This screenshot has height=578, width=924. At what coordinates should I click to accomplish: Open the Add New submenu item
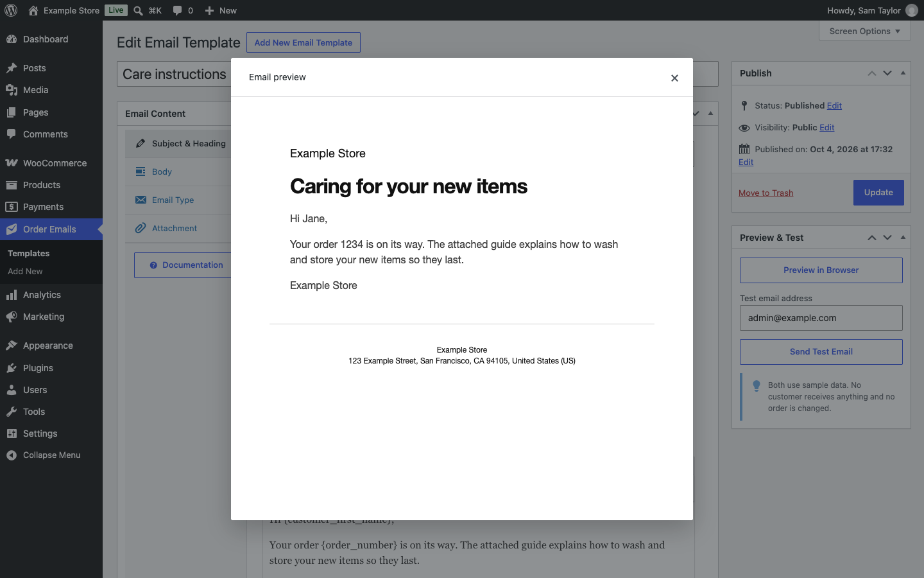coord(25,272)
